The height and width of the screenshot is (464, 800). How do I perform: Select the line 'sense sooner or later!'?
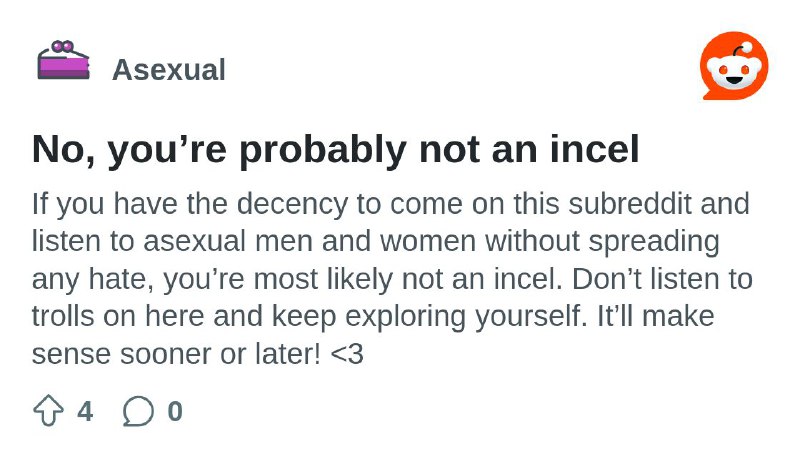[197, 354]
